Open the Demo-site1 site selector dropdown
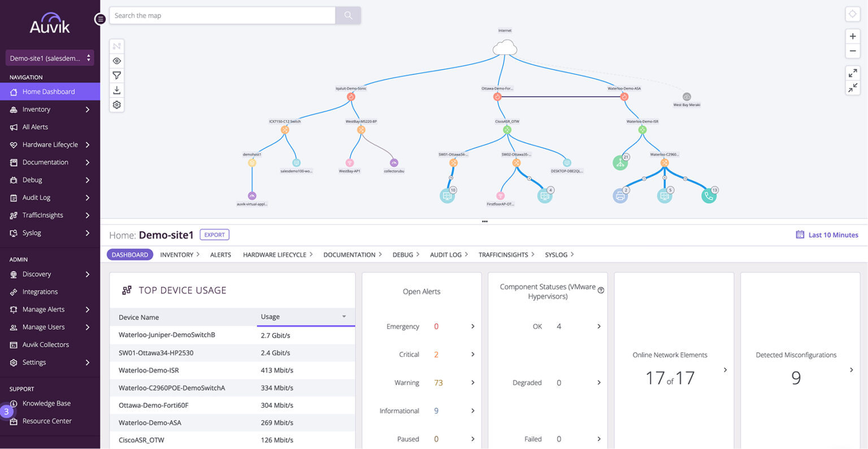The width and height of the screenshot is (868, 449). tap(50, 58)
